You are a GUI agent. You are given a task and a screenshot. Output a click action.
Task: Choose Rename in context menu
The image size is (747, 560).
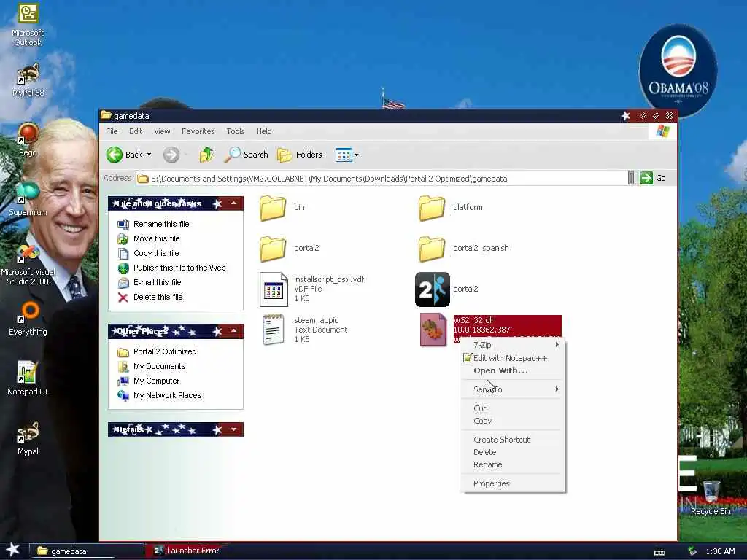coord(513,464)
